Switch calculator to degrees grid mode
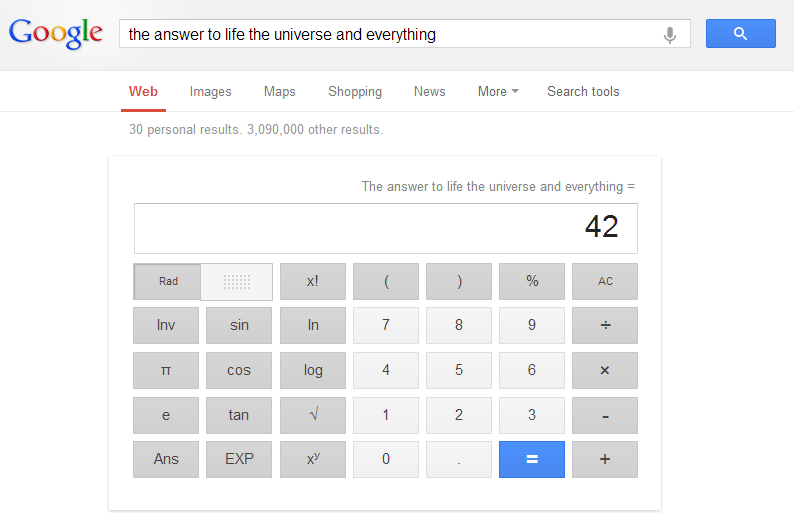This screenshot has width=794, height=520. pyautogui.click(x=237, y=282)
